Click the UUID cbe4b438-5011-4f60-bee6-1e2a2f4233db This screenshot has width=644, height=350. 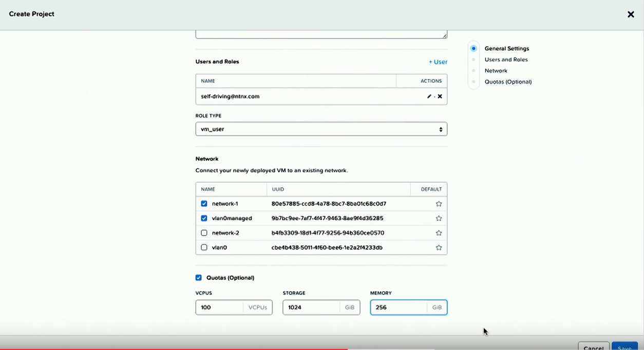(327, 247)
